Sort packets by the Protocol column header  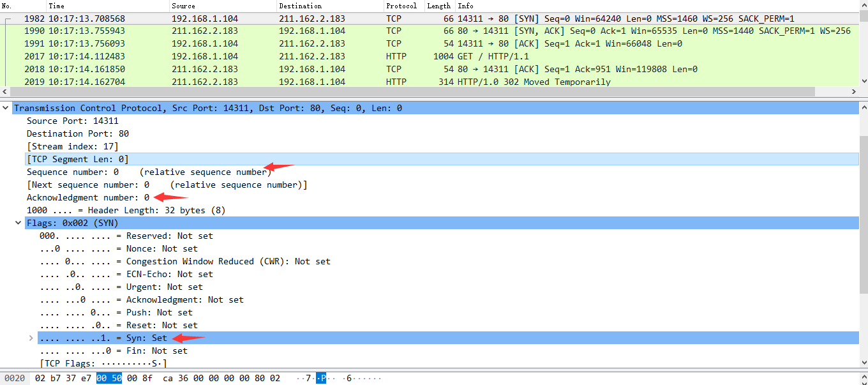[401, 6]
